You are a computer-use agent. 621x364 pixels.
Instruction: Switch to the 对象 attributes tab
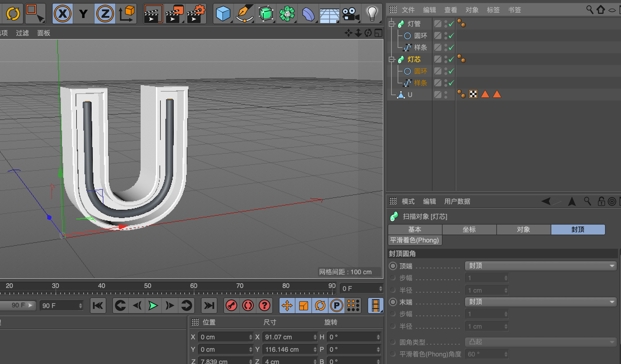coord(523,230)
